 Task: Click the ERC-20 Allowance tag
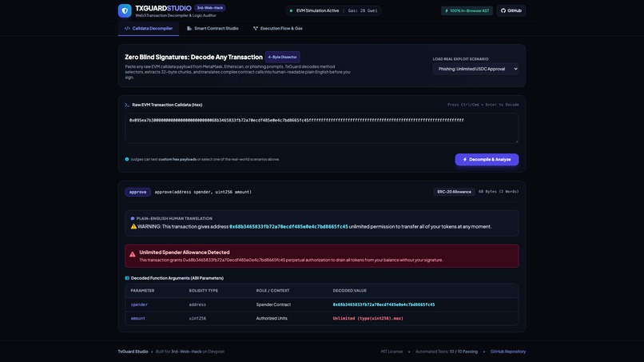454,192
